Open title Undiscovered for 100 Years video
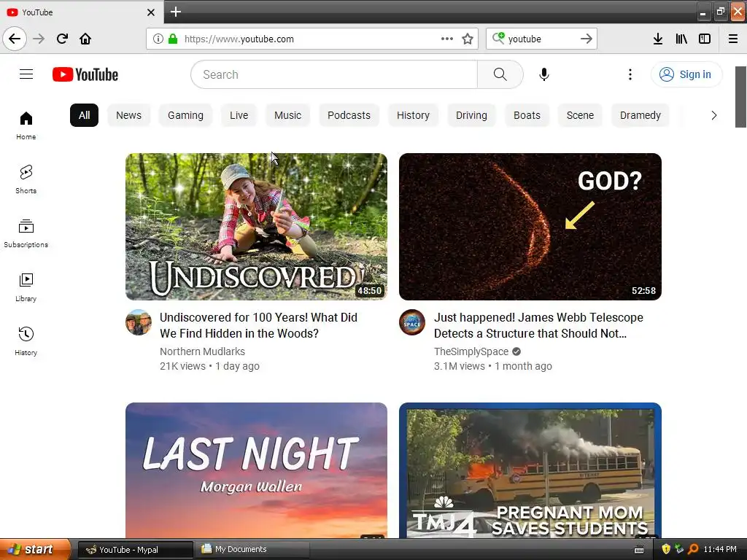This screenshot has height=560, width=747. click(259, 325)
